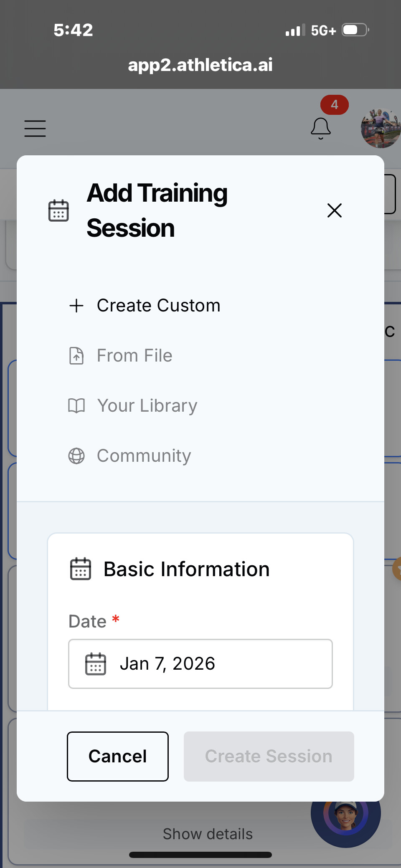Switch to the Your Library option
The width and height of the screenshot is (401, 868).
click(147, 406)
